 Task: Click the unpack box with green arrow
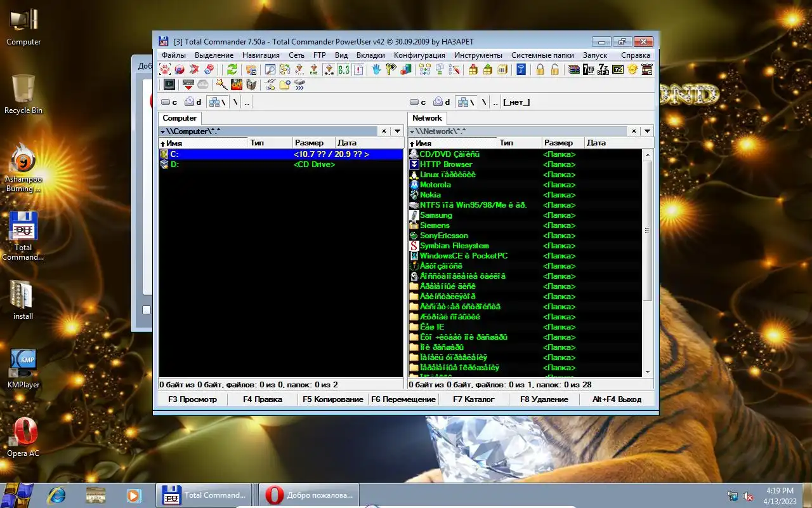point(488,69)
